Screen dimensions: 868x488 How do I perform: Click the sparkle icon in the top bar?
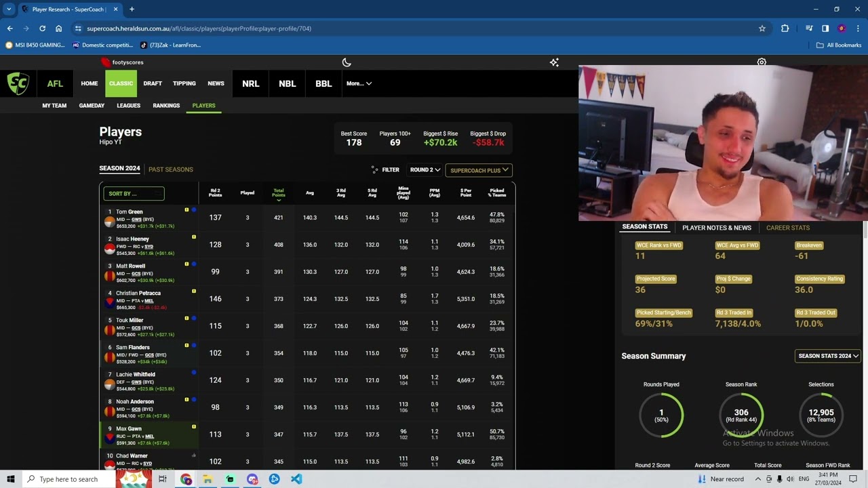click(554, 62)
